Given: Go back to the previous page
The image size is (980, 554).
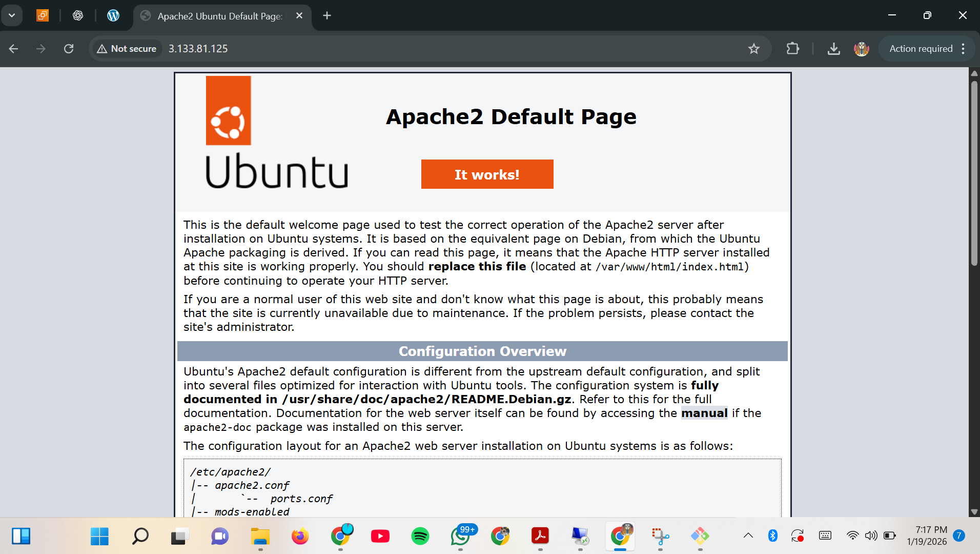Looking at the screenshot, I should (x=14, y=49).
